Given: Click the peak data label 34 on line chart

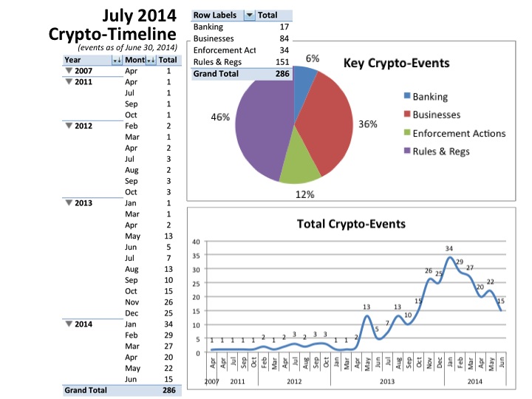Looking at the screenshot, I should pyautogui.click(x=449, y=248).
